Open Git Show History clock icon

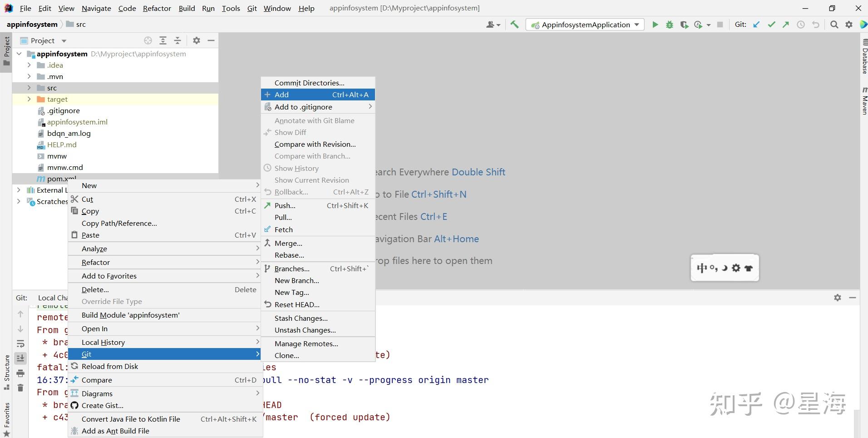tap(801, 25)
